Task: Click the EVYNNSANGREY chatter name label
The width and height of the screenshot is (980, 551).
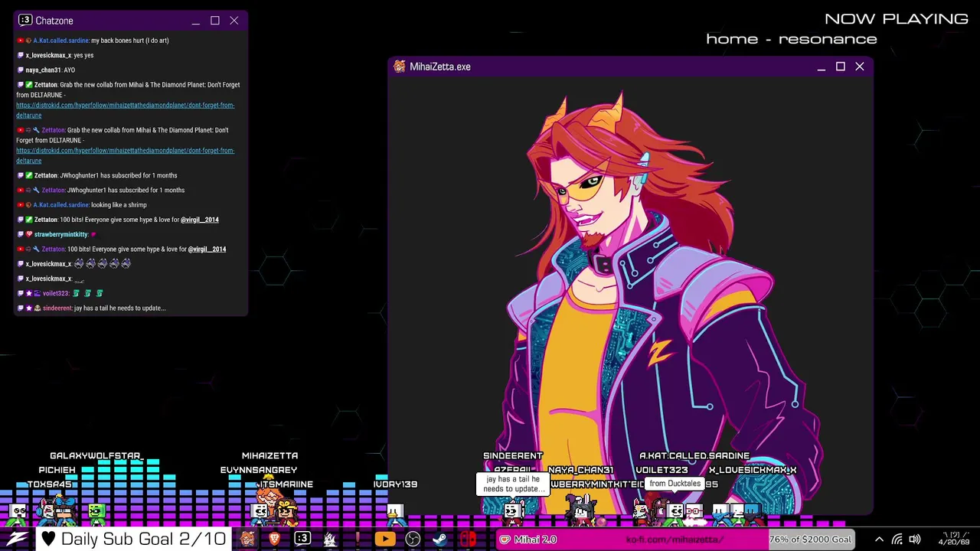Action: click(x=259, y=470)
